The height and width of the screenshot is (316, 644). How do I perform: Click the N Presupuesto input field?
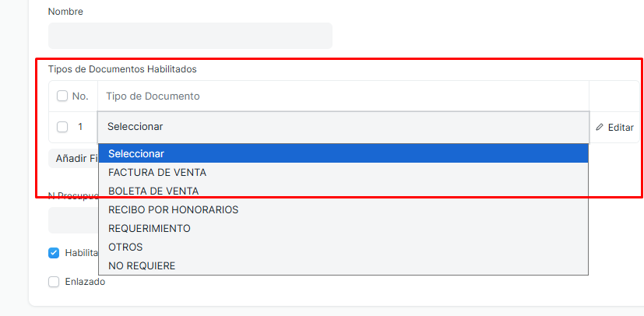click(72, 221)
